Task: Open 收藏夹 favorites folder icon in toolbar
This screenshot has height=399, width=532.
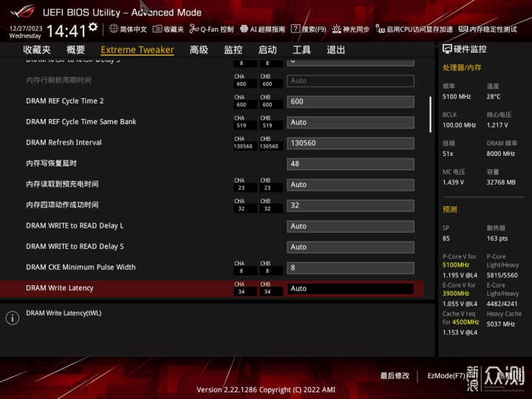Action: point(157,29)
